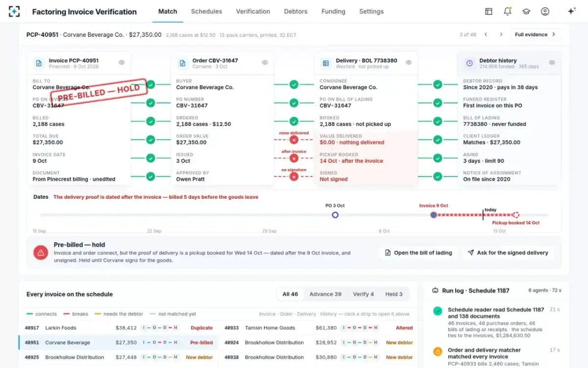The height and width of the screenshot is (368, 588).
Task: Go to the next invoice arrow
Action: pos(501,34)
